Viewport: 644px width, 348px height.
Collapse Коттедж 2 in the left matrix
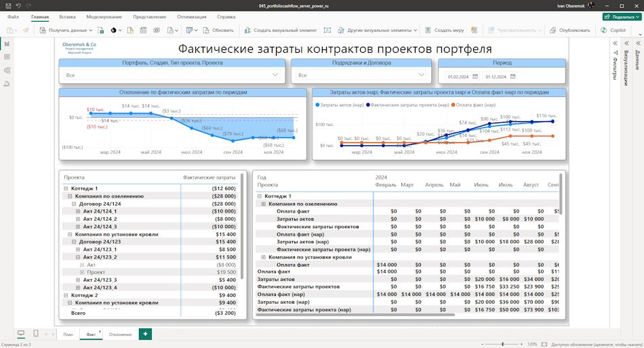(x=66, y=295)
